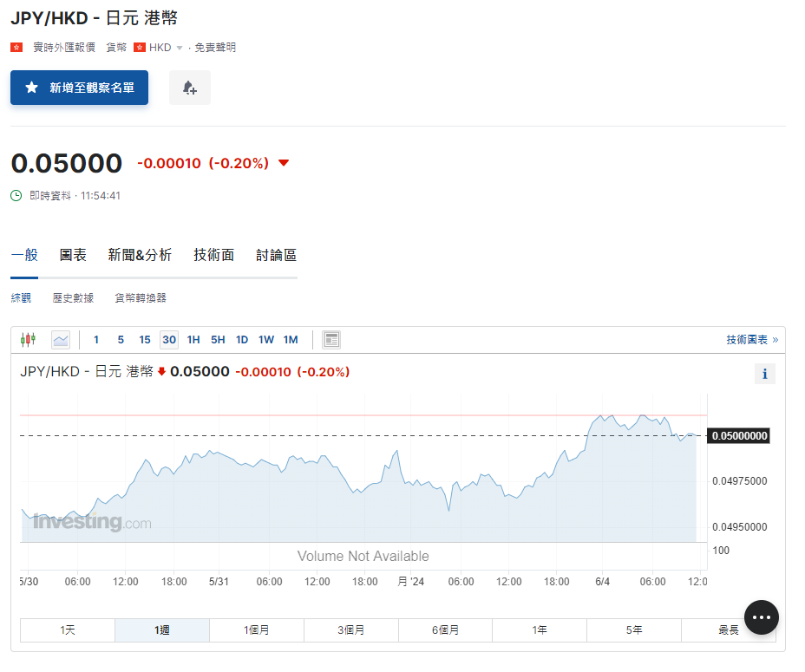Open the 歷史數據 link
The width and height of the screenshot is (805, 672).
click(73, 298)
